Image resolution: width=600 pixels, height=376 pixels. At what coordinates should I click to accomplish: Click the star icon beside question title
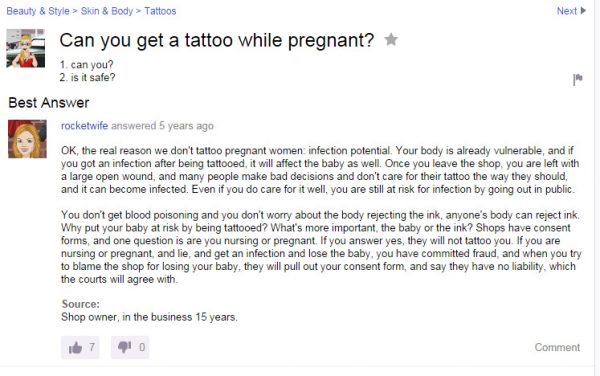[391, 39]
